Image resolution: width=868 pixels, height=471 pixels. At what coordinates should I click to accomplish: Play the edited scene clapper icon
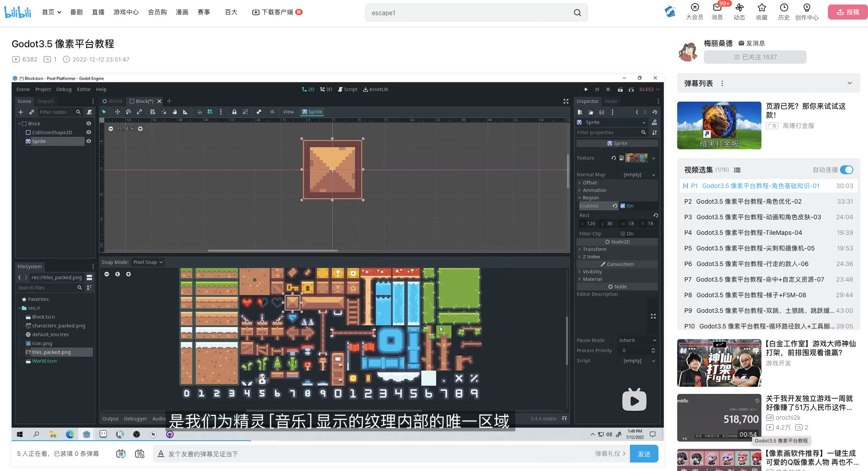(620, 89)
